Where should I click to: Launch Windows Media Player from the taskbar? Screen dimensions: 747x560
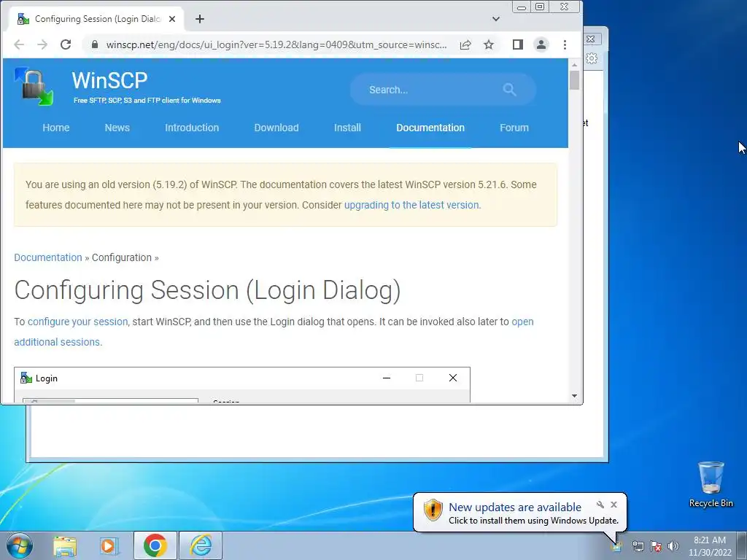109,546
